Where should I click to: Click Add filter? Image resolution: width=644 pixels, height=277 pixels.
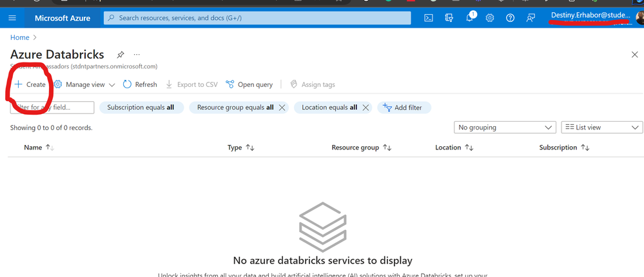(405, 108)
